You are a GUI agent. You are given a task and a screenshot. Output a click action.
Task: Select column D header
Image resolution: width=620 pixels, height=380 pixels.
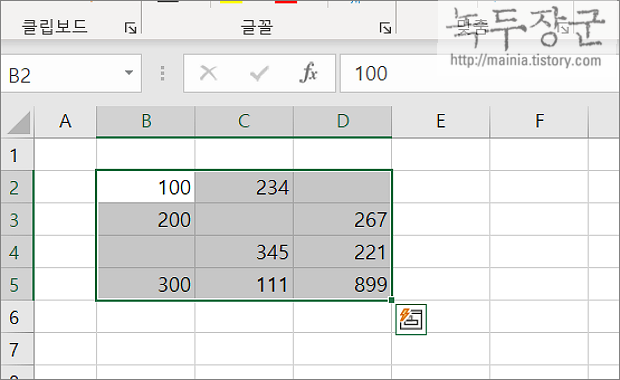(342, 121)
